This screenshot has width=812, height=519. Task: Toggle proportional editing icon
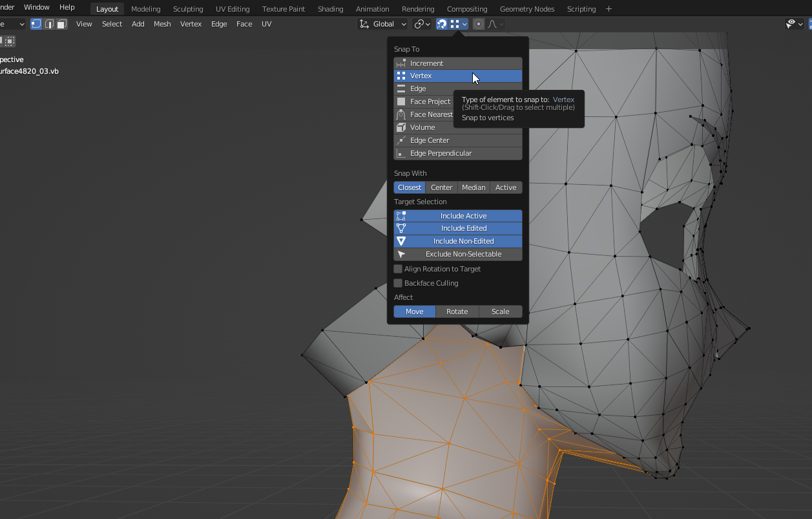tap(479, 24)
